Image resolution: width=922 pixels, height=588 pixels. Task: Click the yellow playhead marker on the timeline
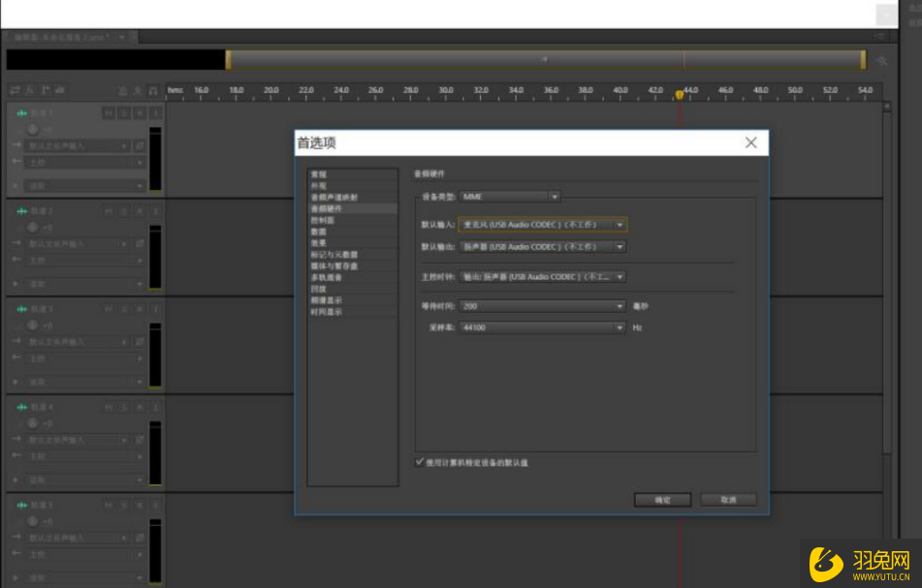click(680, 94)
